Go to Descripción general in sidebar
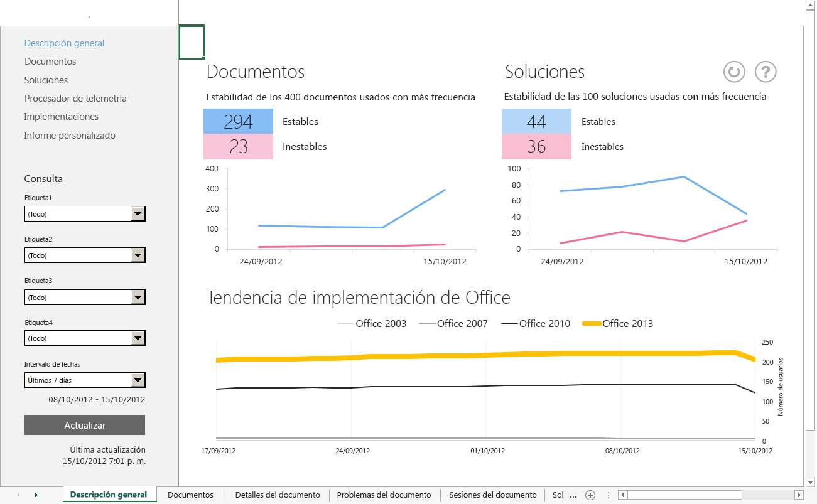817x504 pixels. pyautogui.click(x=64, y=43)
